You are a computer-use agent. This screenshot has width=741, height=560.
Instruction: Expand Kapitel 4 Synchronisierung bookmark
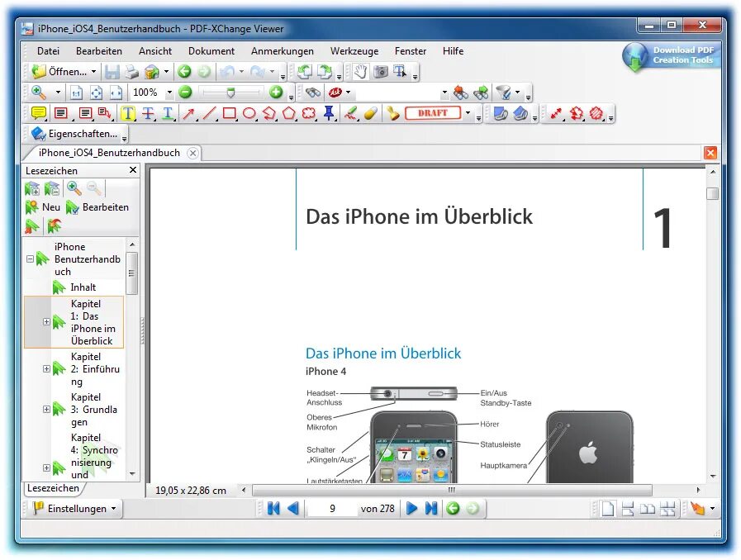[x=46, y=467]
